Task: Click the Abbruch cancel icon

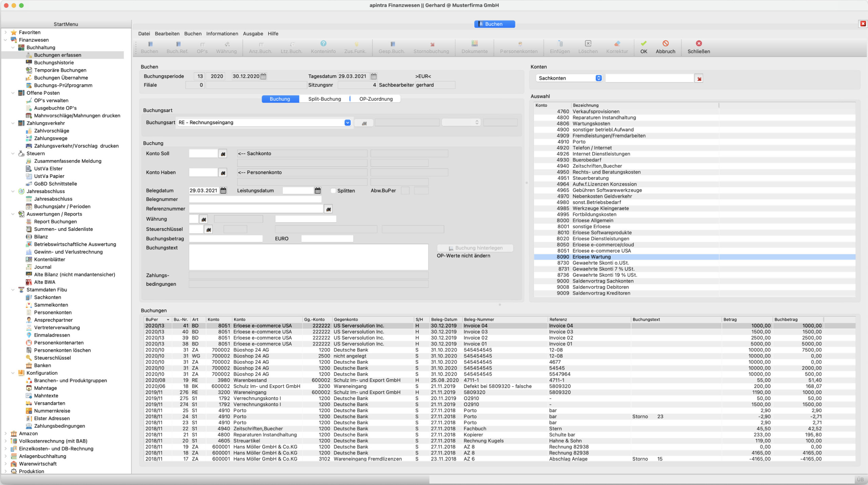Action: click(x=665, y=43)
